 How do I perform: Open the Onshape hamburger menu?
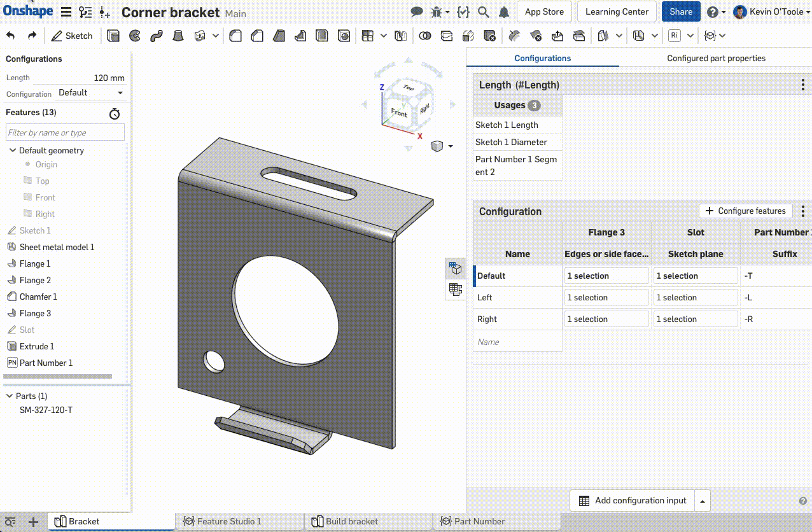(x=66, y=12)
